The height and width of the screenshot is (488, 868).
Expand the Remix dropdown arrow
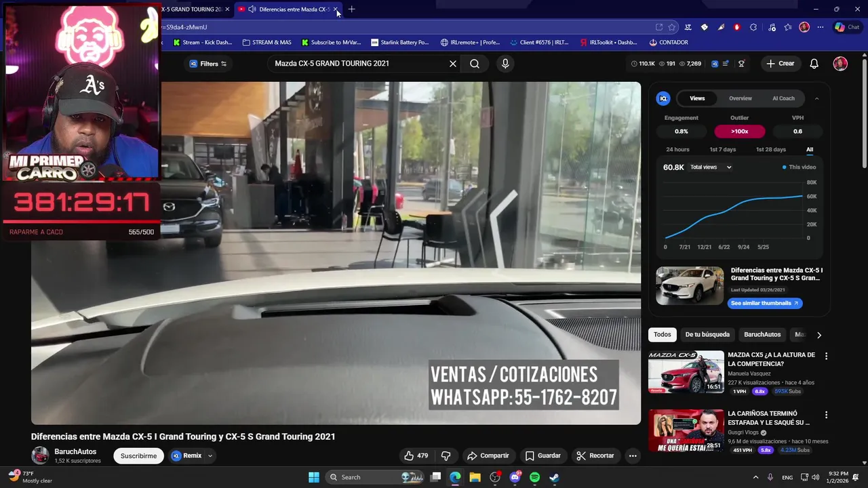[210, 455]
